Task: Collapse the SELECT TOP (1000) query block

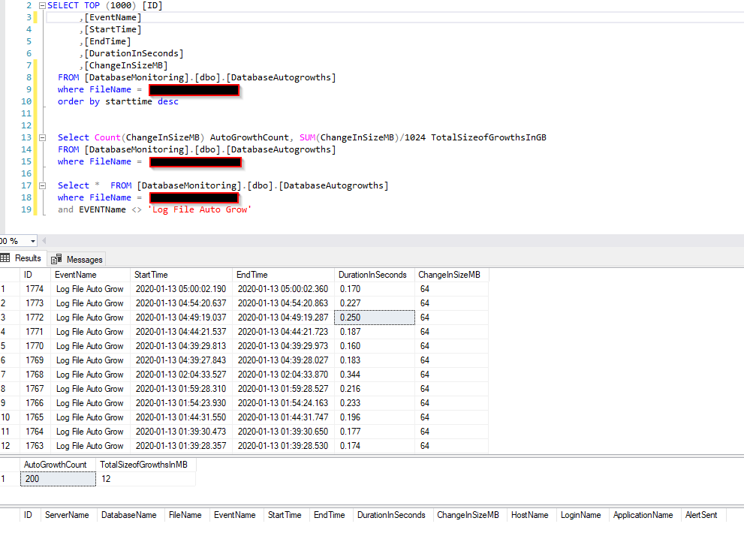Action: [42, 6]
